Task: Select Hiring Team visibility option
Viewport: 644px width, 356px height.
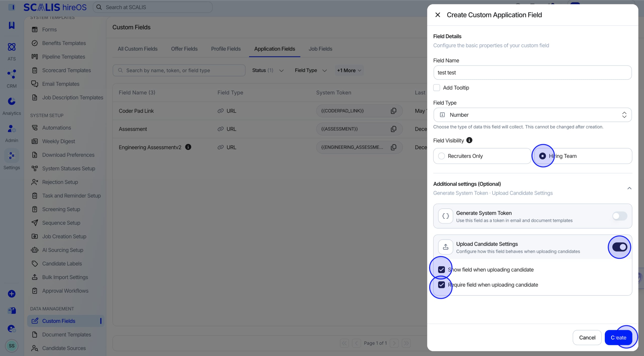Action: point(583,156)
